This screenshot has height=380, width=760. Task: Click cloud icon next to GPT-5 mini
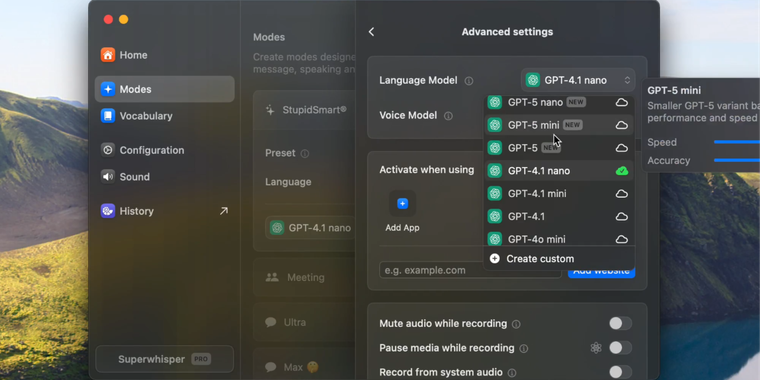(x=621, y=125)
